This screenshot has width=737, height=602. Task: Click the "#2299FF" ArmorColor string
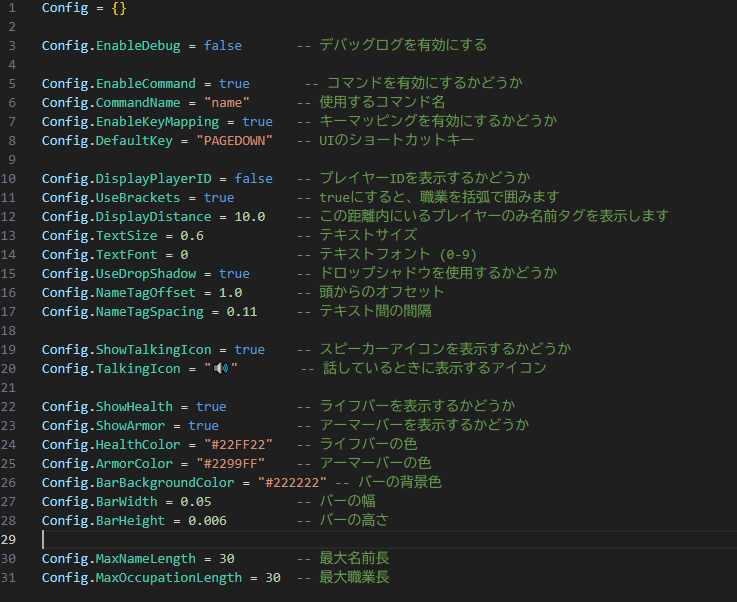(230, 463)
